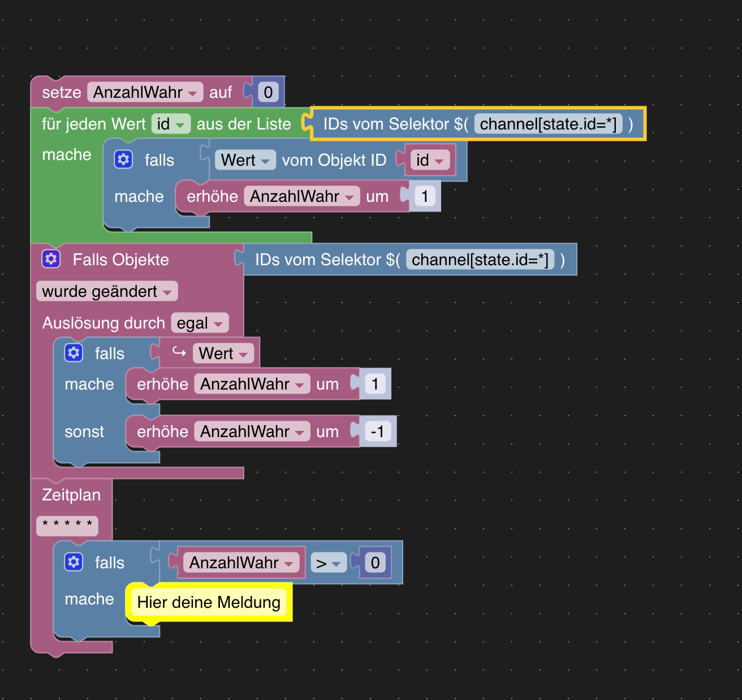Click the channel[state.id=*] field in the für jeden loop selector

(548, 124)
